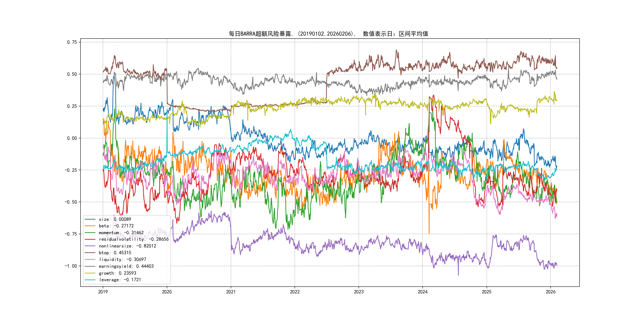Click the 2023 x-axis tick label
This screenshot has width=644, height=322.
359,292
